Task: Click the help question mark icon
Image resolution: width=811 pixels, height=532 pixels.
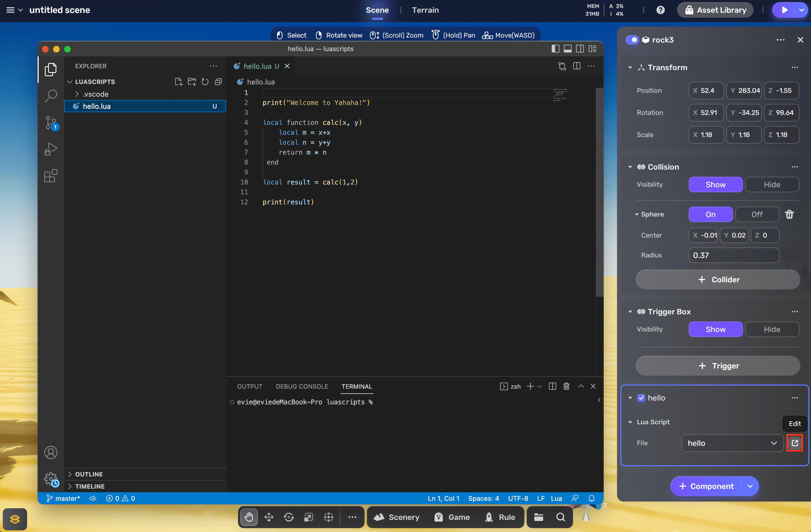Action: click(660, 10)
